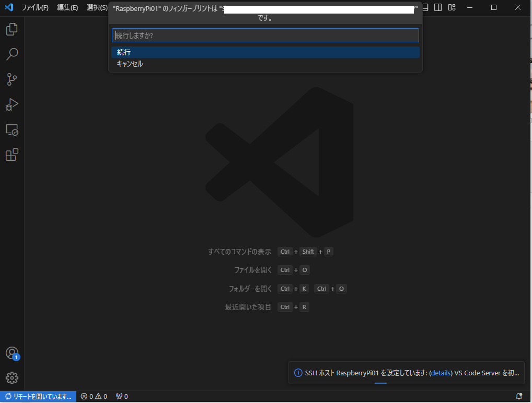Select 続行 to accept the fingerprint
Screen dimensions: 532x403
[x=265, y=52]
